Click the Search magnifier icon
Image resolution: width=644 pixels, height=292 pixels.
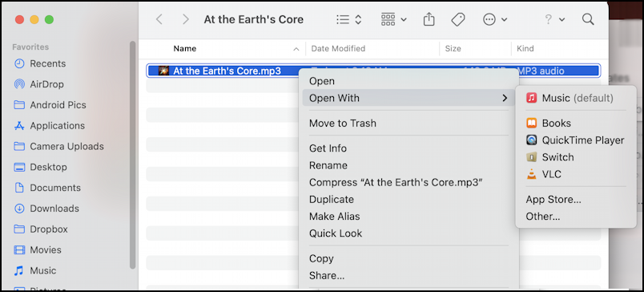click(x=588, y=19)
